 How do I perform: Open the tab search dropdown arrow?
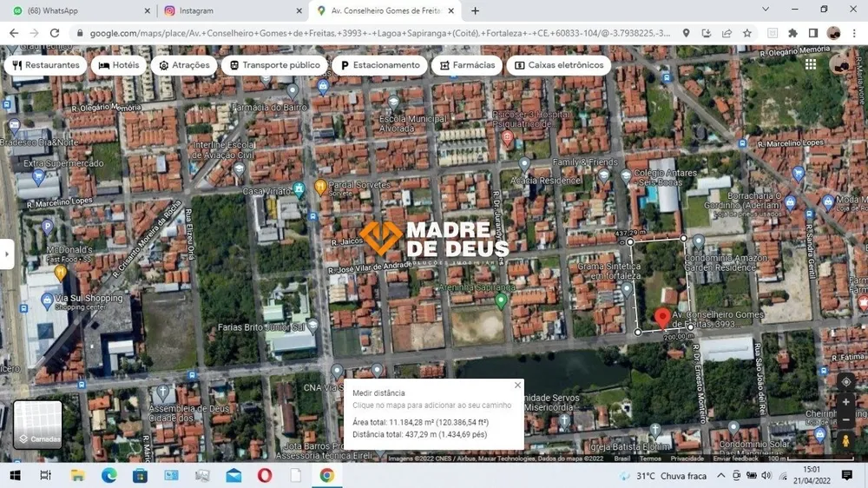pos(766,10)
